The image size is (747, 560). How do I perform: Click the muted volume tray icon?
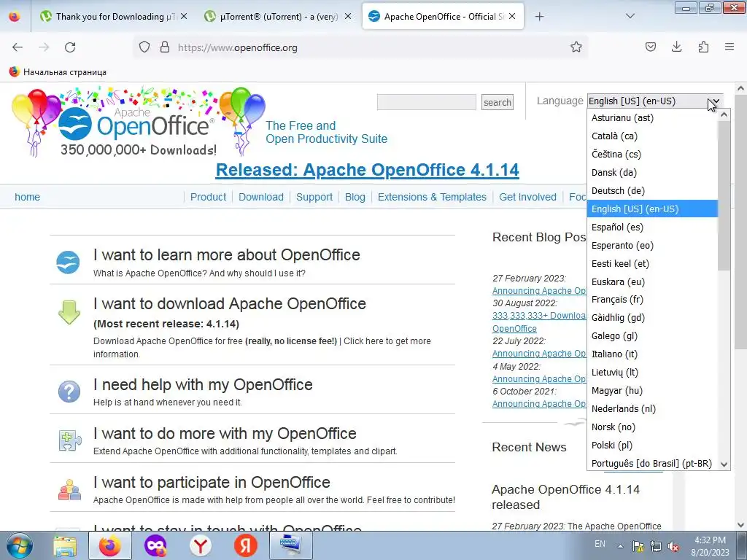[x=673, y=547]
